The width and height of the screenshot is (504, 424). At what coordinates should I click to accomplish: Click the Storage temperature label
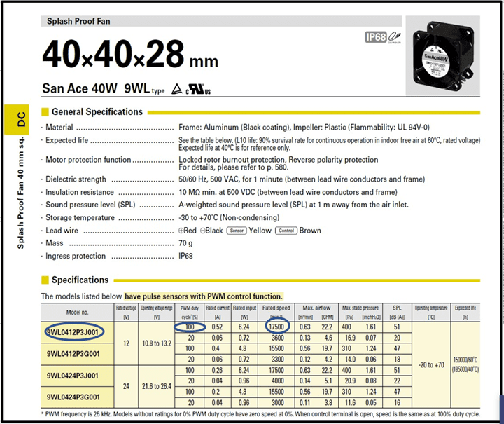pos(80,218)
